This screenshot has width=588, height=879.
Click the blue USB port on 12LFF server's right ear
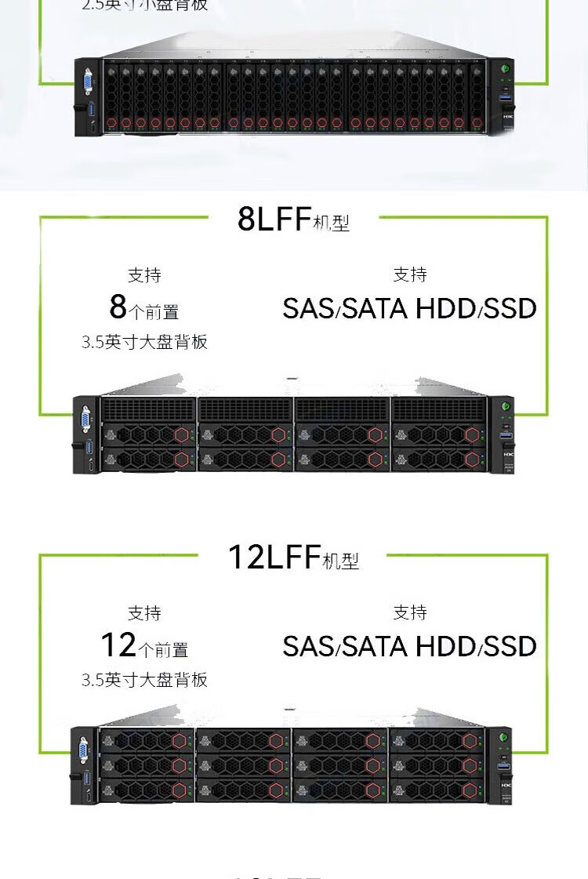[503, 766]
